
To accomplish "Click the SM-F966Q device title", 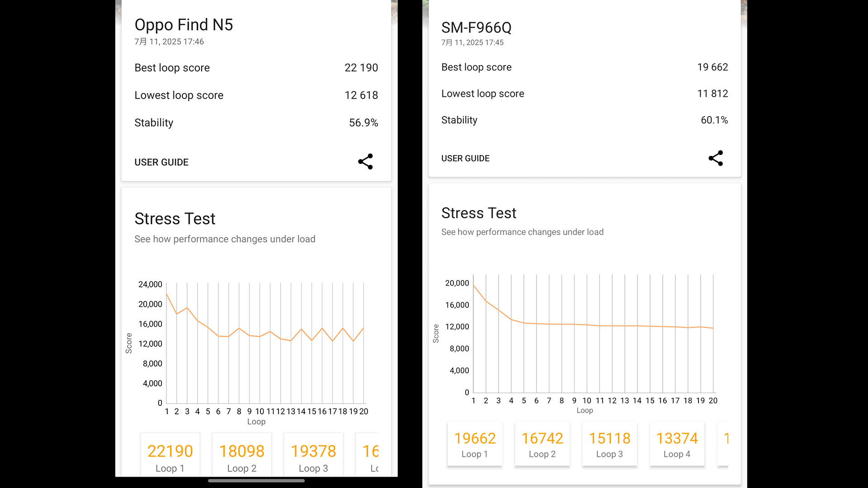I will pos(476,28).
